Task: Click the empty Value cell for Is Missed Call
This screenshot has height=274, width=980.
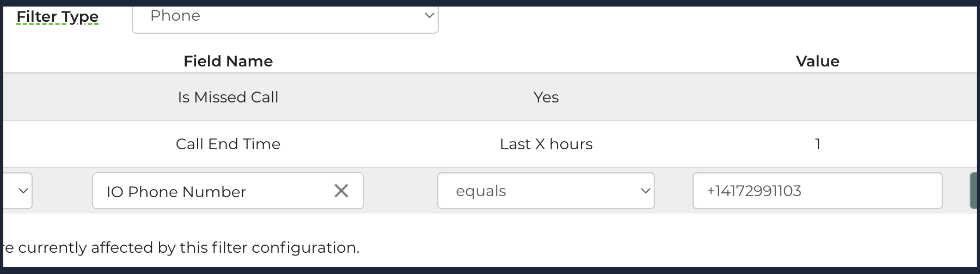Action: 817,97
